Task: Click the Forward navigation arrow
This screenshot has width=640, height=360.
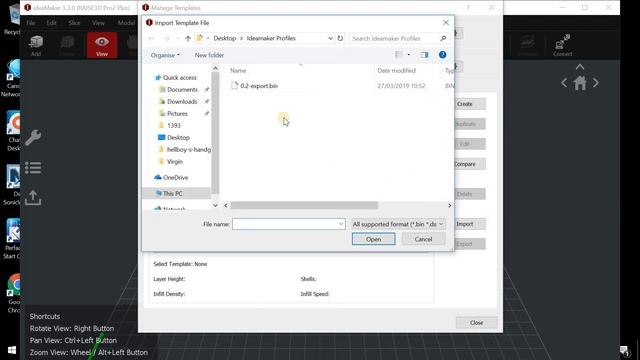Action: point(166,38)
